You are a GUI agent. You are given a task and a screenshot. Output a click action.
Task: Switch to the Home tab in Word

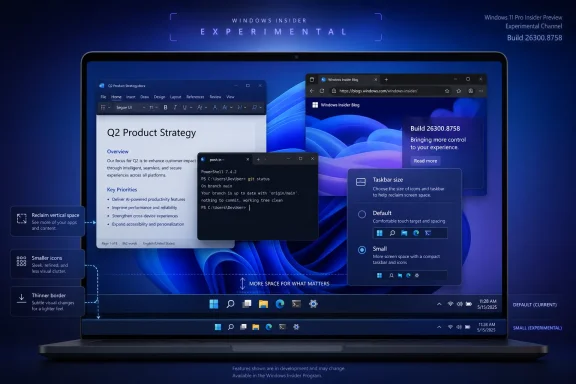[116, 97]
